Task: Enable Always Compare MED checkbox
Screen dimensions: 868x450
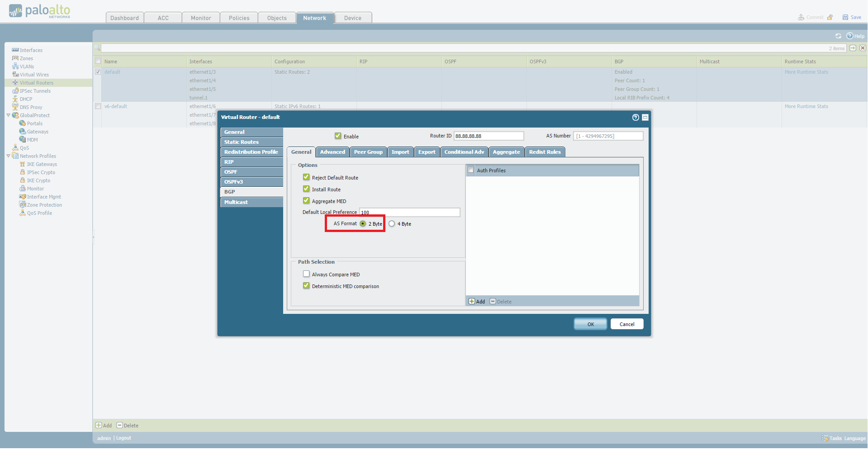Action: [306, 274]
